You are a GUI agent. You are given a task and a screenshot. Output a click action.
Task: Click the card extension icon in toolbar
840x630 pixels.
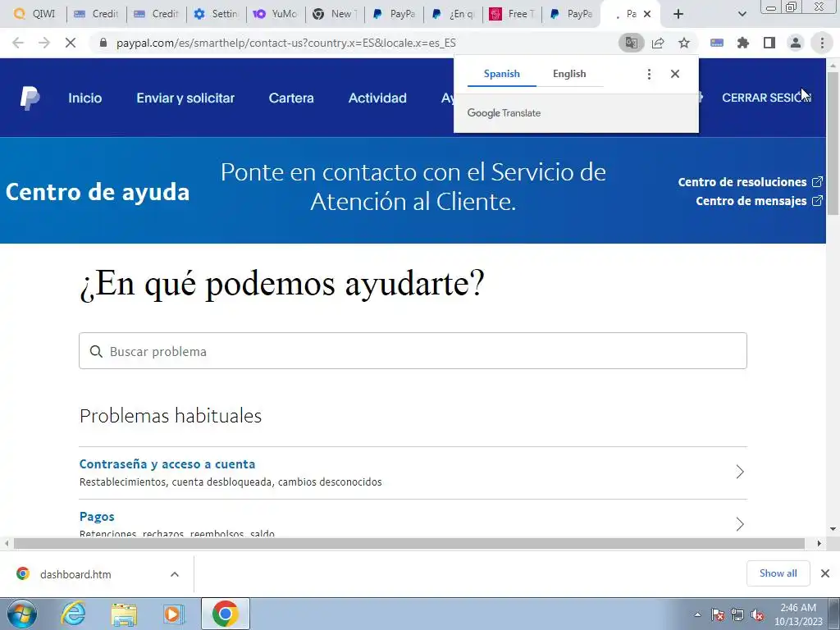click(717, 43)
